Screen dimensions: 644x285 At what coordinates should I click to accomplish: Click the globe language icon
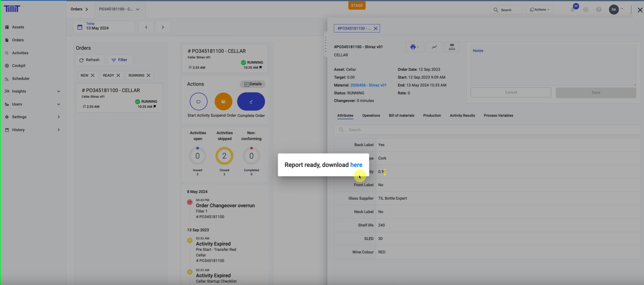click(586, 10)
